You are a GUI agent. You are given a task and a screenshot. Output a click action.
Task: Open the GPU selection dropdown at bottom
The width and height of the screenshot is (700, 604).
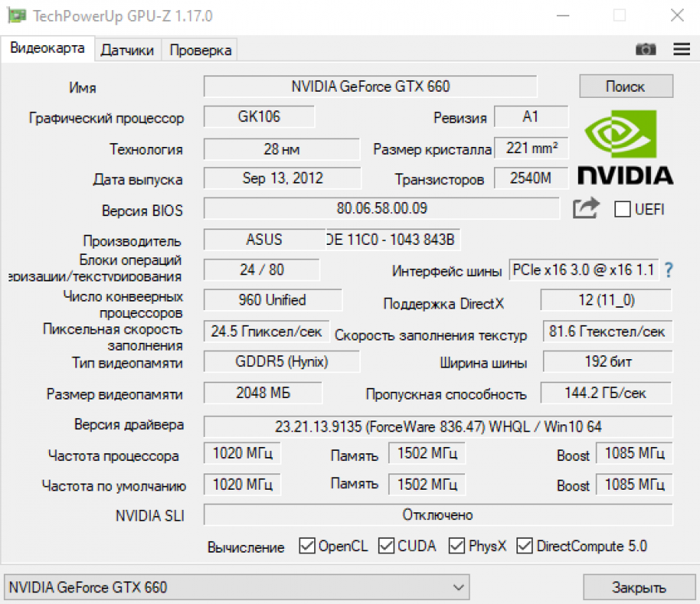pos(459,587)
